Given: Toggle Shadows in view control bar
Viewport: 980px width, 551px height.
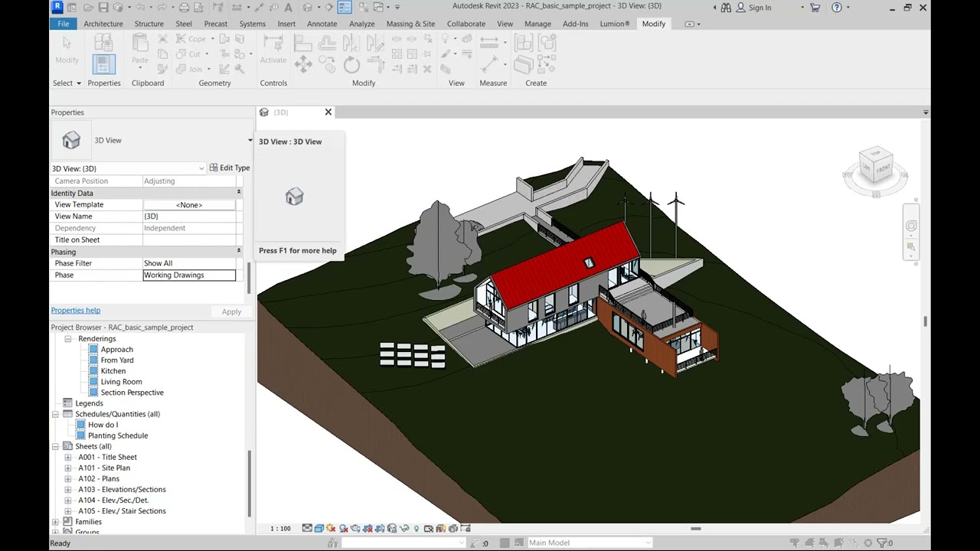Looking at the screenshot, I should point(344,528).
